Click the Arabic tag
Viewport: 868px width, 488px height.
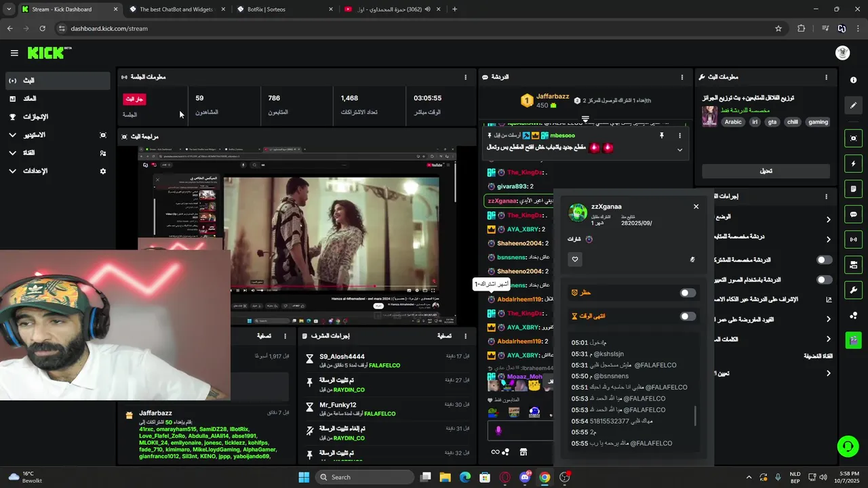tap(733, 122)
